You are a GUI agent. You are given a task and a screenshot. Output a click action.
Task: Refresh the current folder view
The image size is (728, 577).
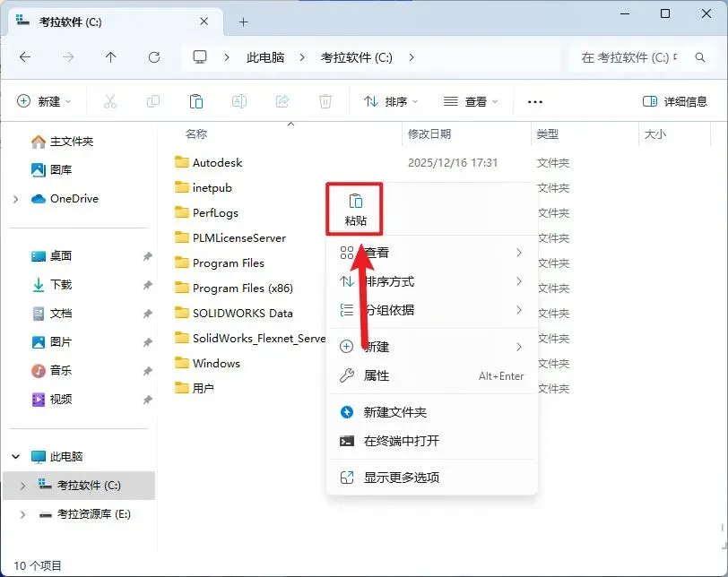154,57
